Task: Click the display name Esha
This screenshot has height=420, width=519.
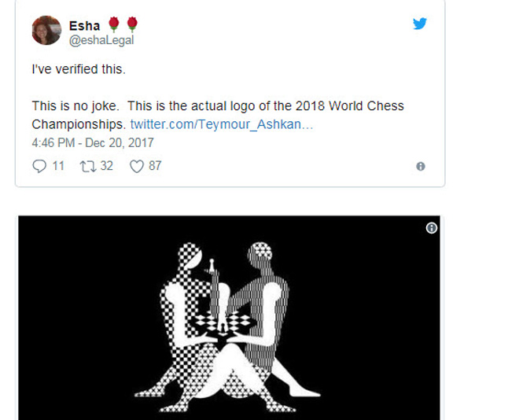Action: [84, 25]
